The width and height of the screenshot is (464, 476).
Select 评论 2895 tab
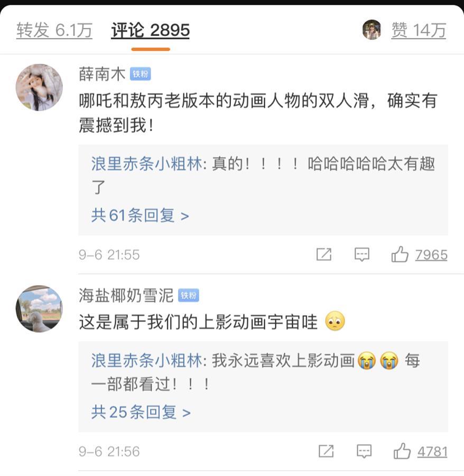point(150,31)
